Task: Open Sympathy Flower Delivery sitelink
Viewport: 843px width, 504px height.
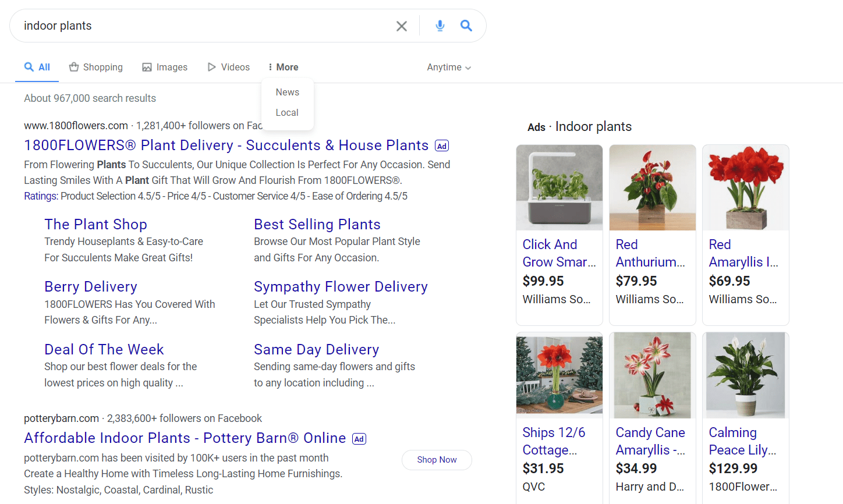Action: tap(341, 287)
